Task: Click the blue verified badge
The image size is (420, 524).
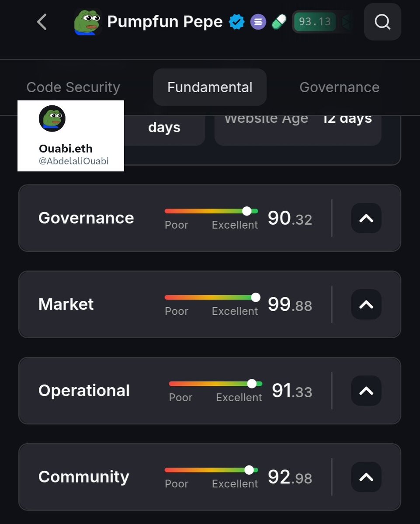Action: point(236,22)
